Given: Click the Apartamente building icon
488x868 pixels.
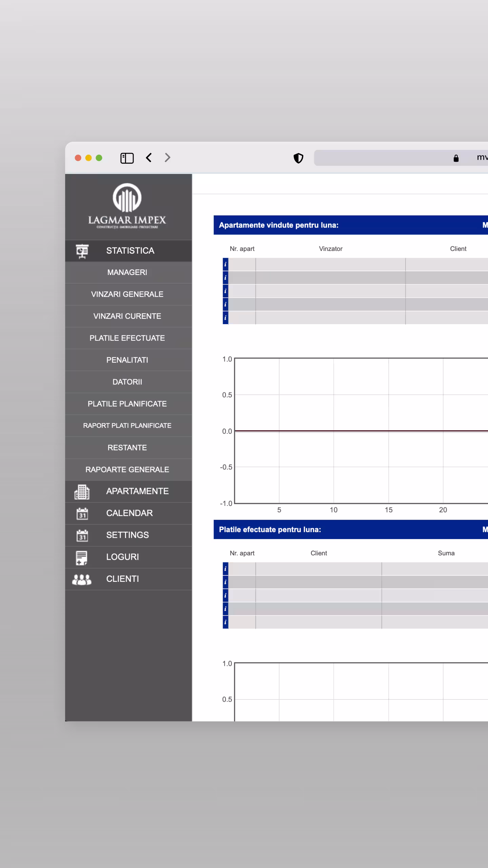Looking at the screenshot, I should click(82, 492).
